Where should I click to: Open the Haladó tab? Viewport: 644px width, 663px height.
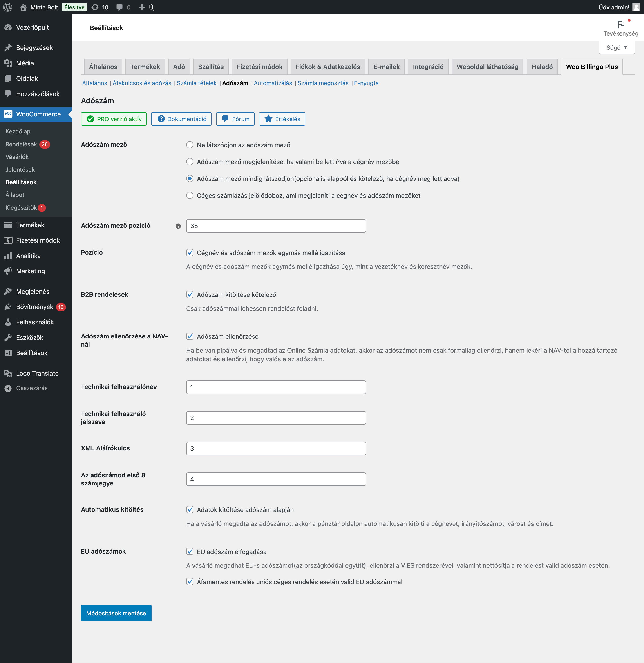point(542,67)
